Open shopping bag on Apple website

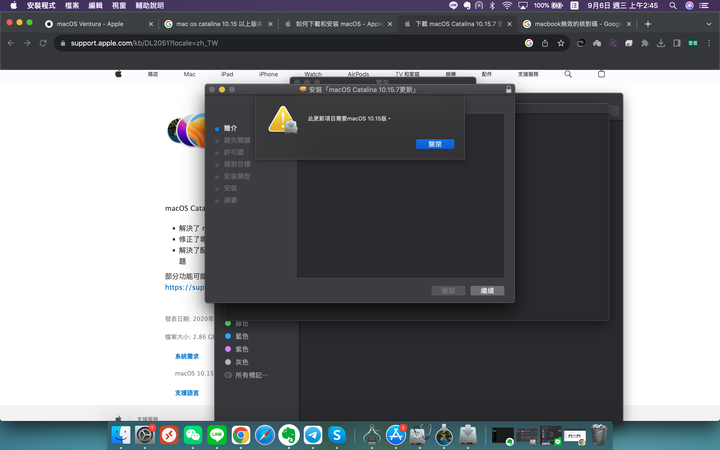[x=601, y=74]
